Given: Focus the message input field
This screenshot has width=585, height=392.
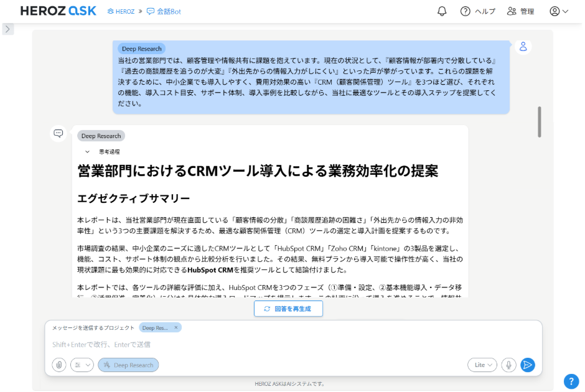Looking at the screenshot, I should point(293,345).
